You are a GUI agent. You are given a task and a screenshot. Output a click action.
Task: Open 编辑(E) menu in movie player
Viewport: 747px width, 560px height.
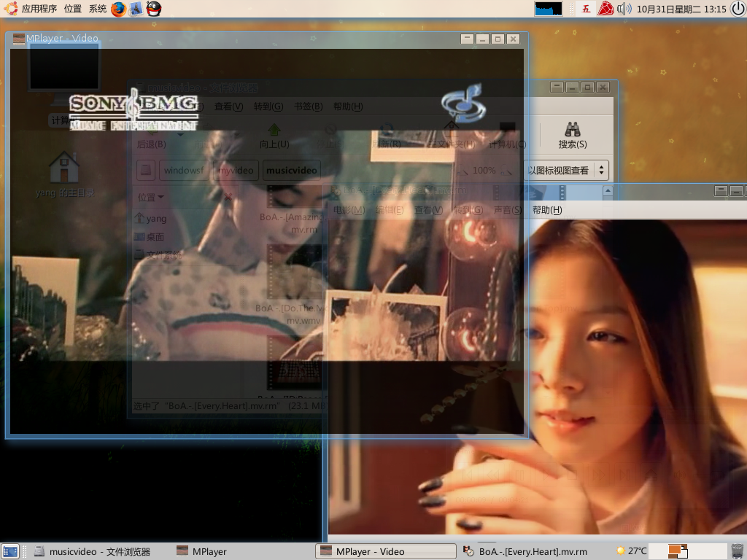390,210
